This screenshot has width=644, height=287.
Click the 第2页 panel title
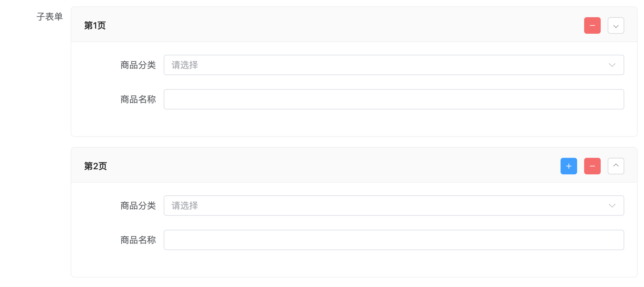pyautogui.click(x=95, y=166)
